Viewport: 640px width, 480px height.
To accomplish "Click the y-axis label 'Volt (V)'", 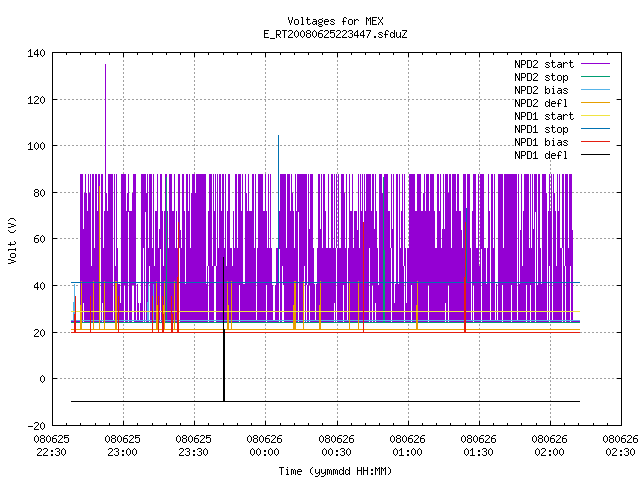I will [13, 240].
